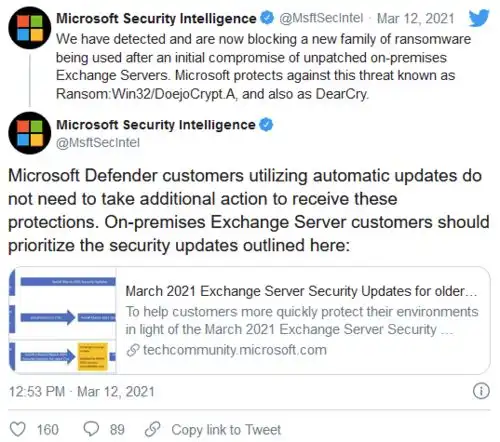
Task: Open the Mar 12, 2021 date in top header
Action: 415,18
